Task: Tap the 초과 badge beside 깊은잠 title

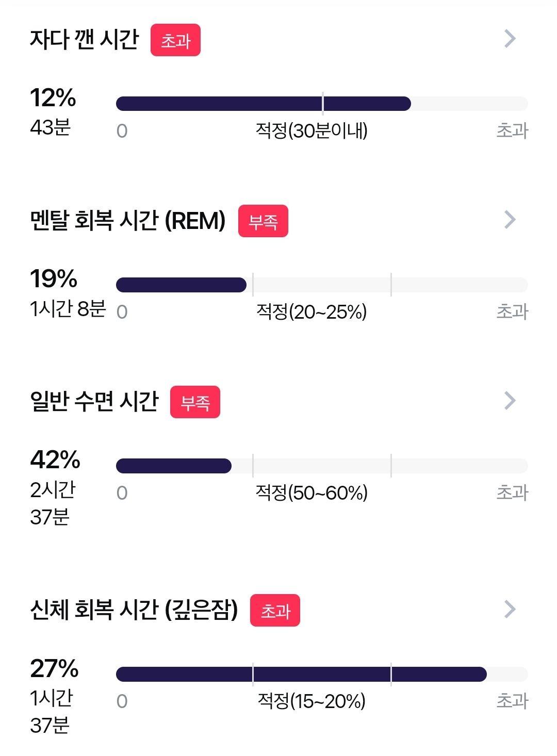Action: 275,611
